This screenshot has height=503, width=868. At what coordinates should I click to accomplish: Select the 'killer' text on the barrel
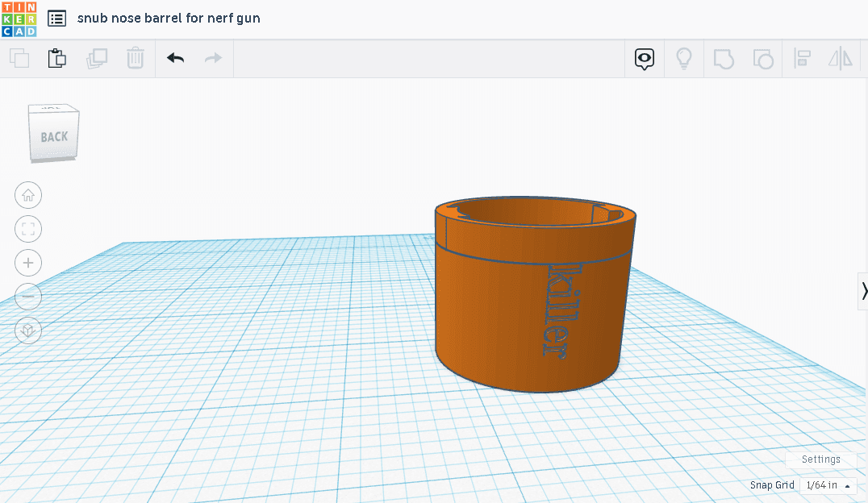point(564,311)
